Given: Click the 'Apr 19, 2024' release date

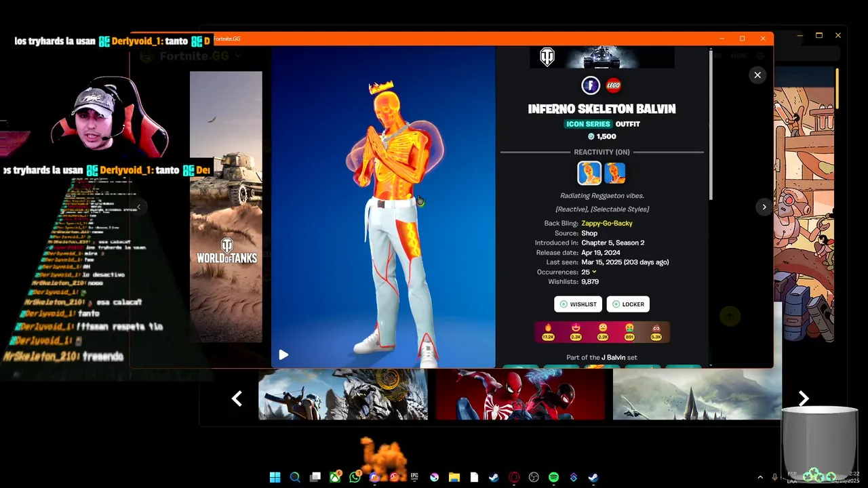Looking at the screenshot, I should [x=601, y=252].
